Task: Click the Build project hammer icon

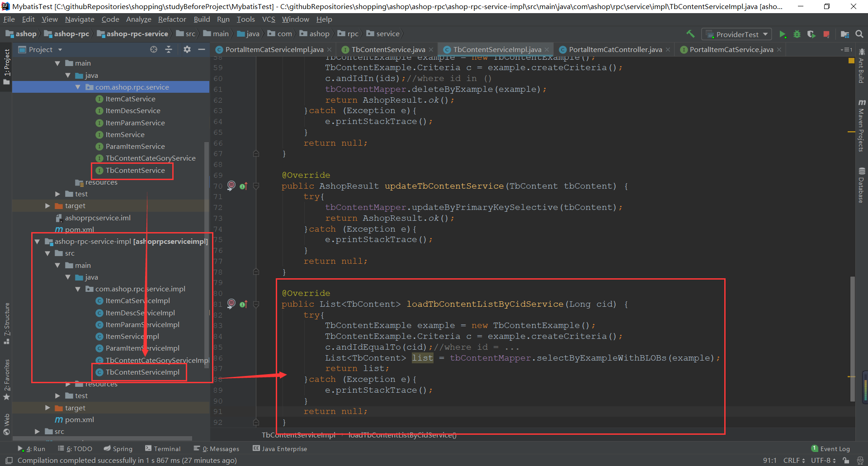Action: pos(690,34)
